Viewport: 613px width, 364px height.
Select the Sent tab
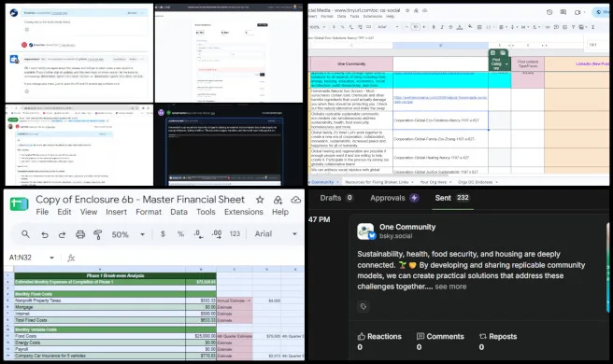(452, 198)
